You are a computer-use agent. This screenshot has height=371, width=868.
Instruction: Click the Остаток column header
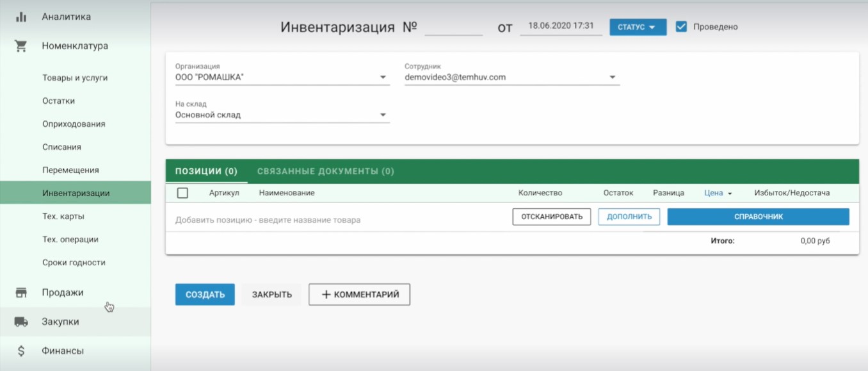pyautogui.click(x=618, y=193)
